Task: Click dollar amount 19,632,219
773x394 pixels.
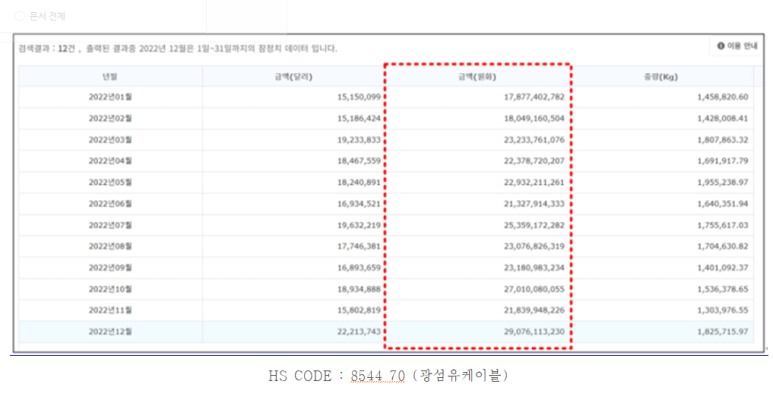Action: tap(359, 225)
